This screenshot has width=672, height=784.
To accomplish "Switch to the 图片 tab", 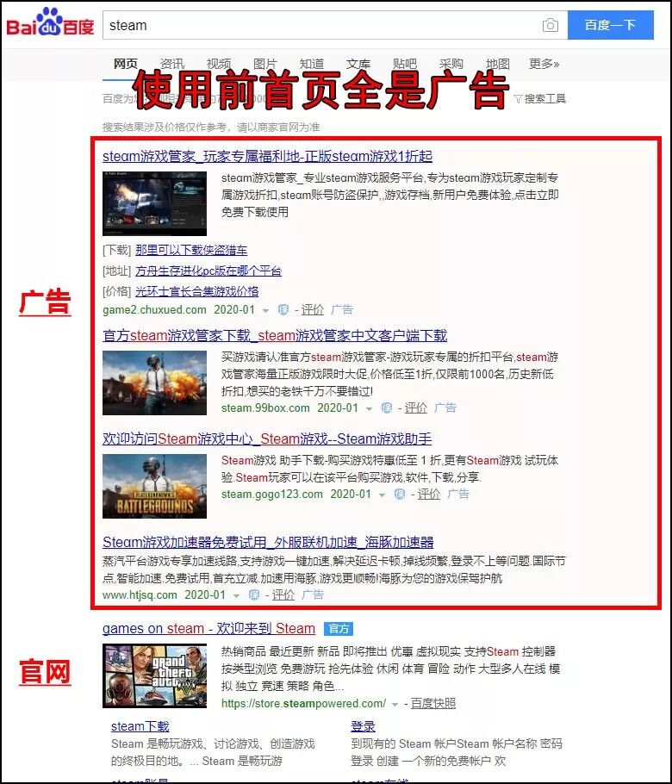I will click(265, 64).
